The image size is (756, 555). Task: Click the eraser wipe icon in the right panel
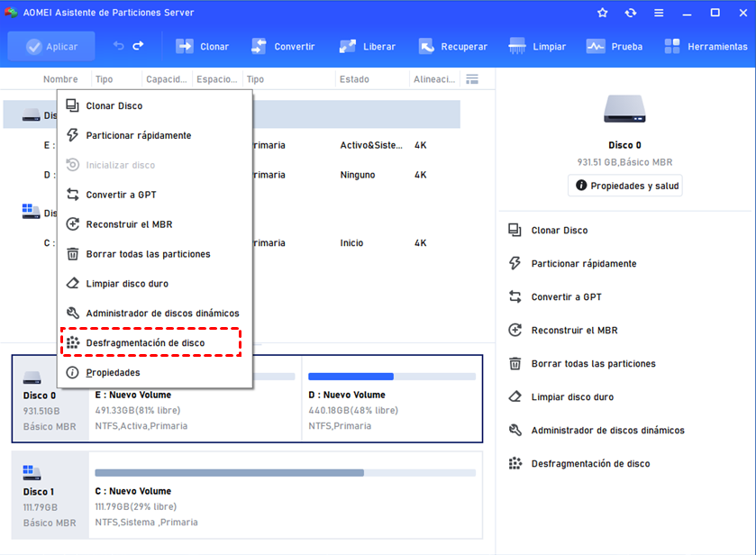(x=515, y=396)
